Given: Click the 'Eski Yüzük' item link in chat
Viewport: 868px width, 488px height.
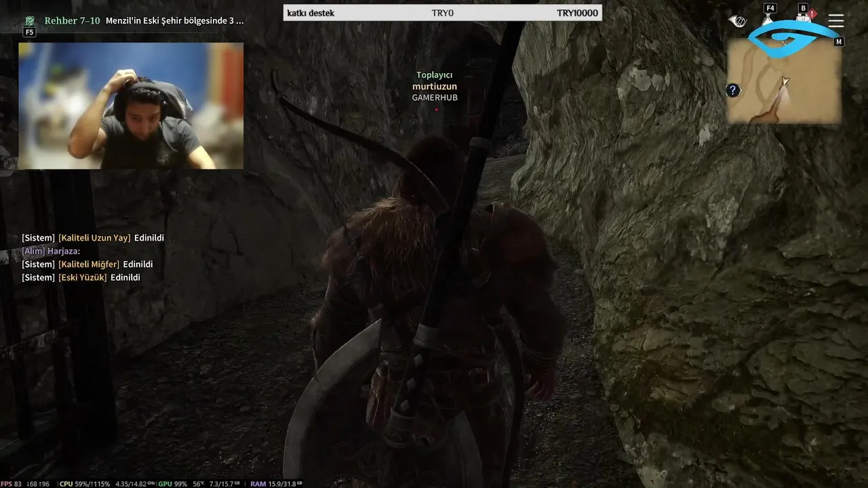Looking at the screenshot, I should pos(83,277).
